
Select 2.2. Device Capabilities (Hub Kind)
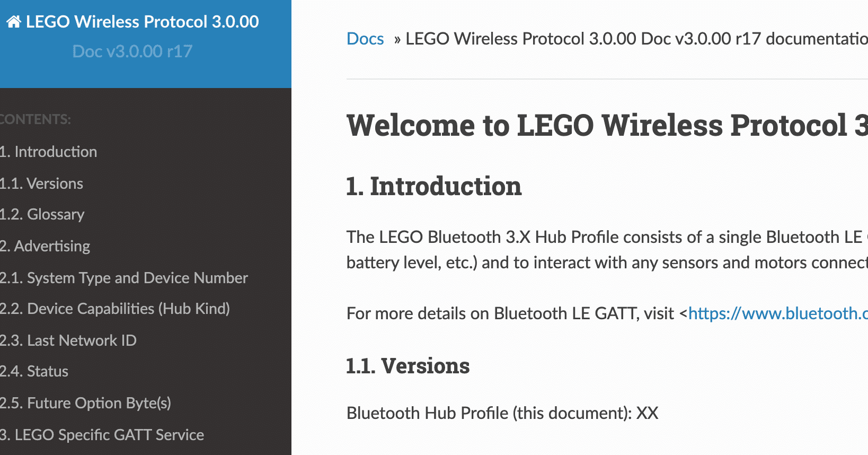click(x=115, y=309)
